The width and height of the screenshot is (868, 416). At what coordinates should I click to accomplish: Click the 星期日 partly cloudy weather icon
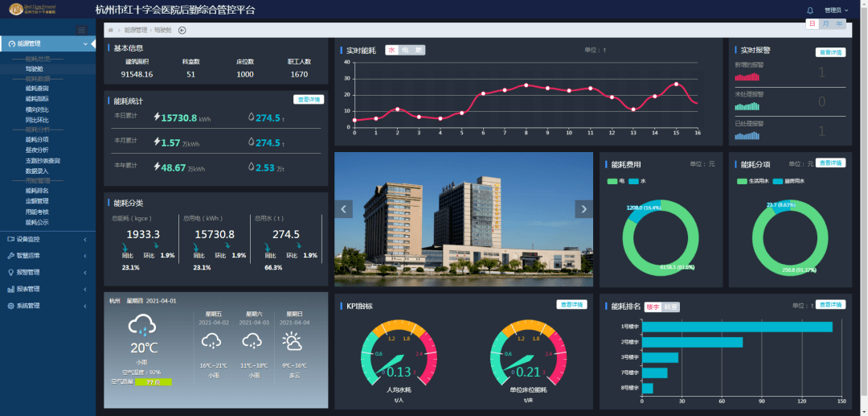pyautogui.click(x=293, y=340)
